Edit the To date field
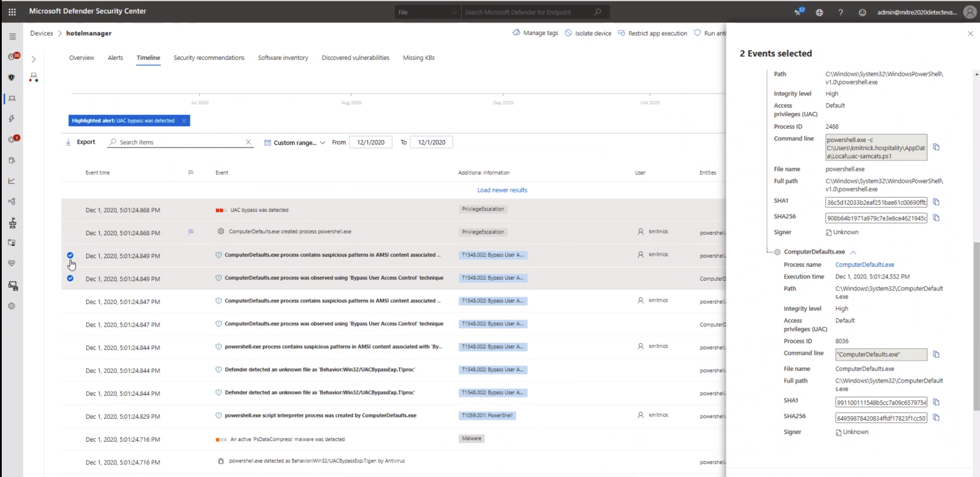This screenshot has width=980, height=477. (x=431, y=142)
